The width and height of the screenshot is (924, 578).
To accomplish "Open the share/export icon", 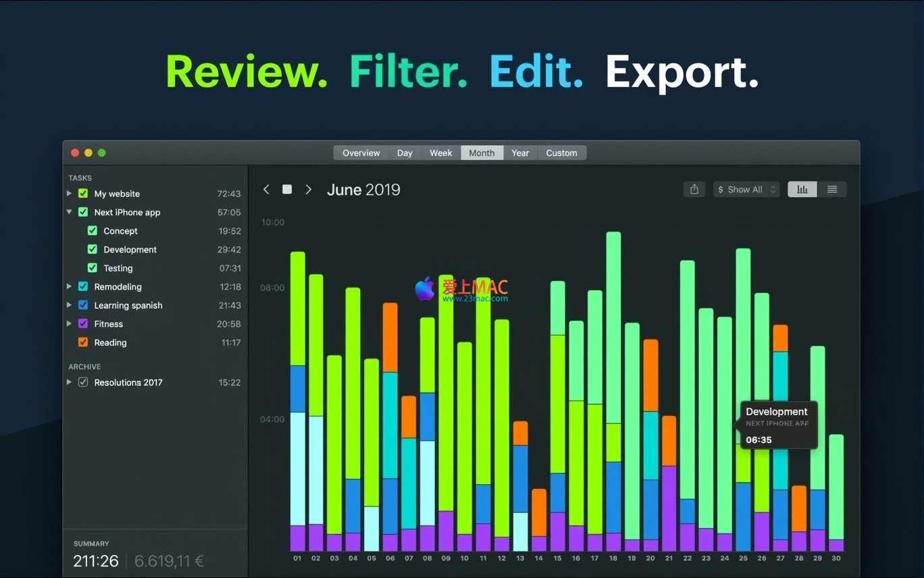I will [694, 190].
